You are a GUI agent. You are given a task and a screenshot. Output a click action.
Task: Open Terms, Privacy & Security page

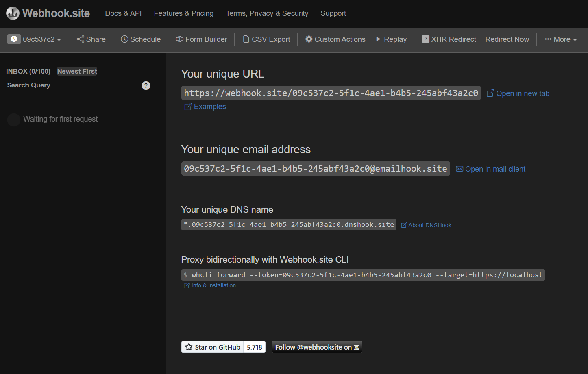pos(267,13)
